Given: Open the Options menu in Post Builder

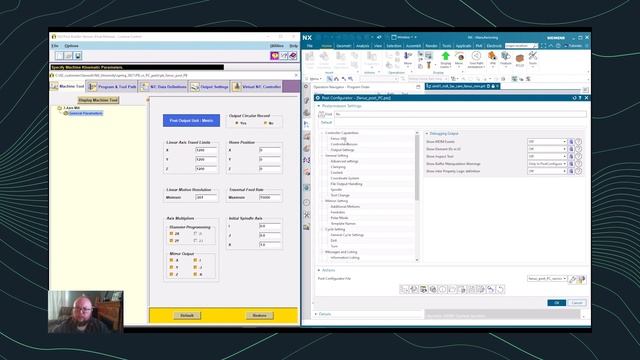Looking at the screenshot, I should (71, 46).
